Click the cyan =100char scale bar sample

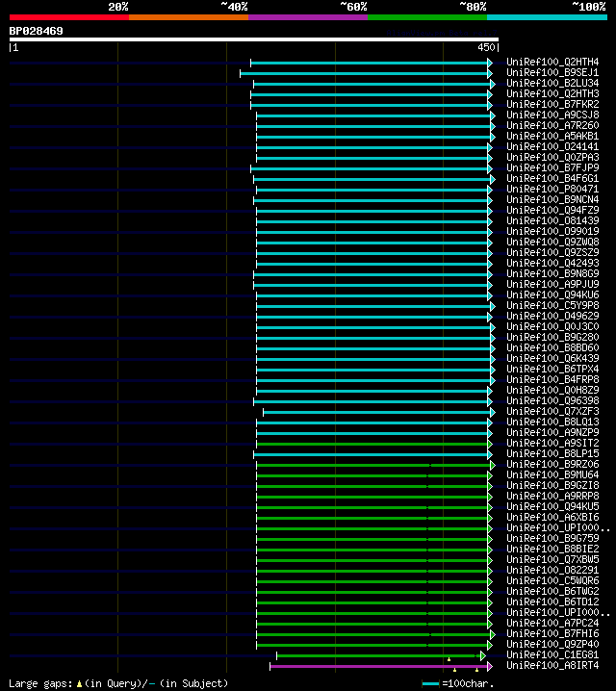[430, 683]
